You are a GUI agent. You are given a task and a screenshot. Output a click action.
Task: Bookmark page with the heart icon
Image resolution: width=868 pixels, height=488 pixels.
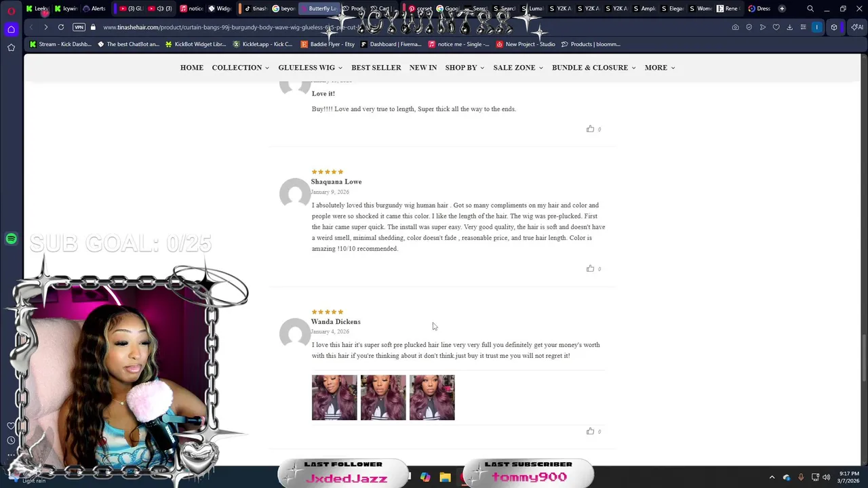[776, 27]
